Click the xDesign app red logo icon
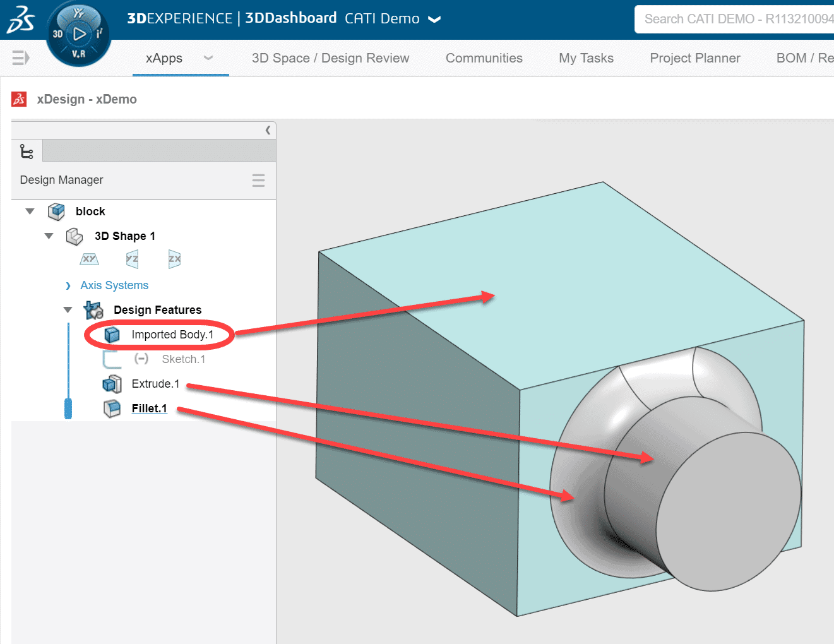The height and width of the screenshot is (644, 834). [x=19, y=99]
